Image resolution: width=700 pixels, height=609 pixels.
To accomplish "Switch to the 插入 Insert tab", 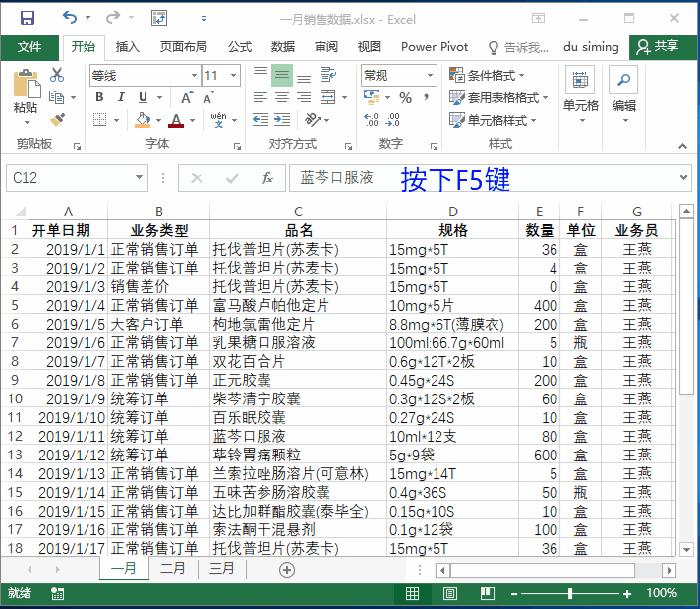I will (x=128, y=47).
